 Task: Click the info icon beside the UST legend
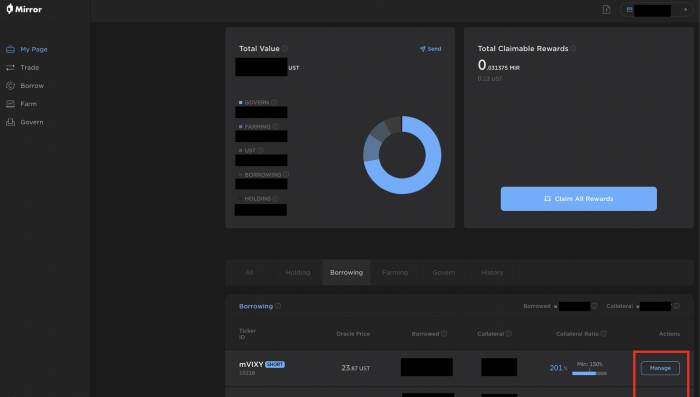(260, 150)
